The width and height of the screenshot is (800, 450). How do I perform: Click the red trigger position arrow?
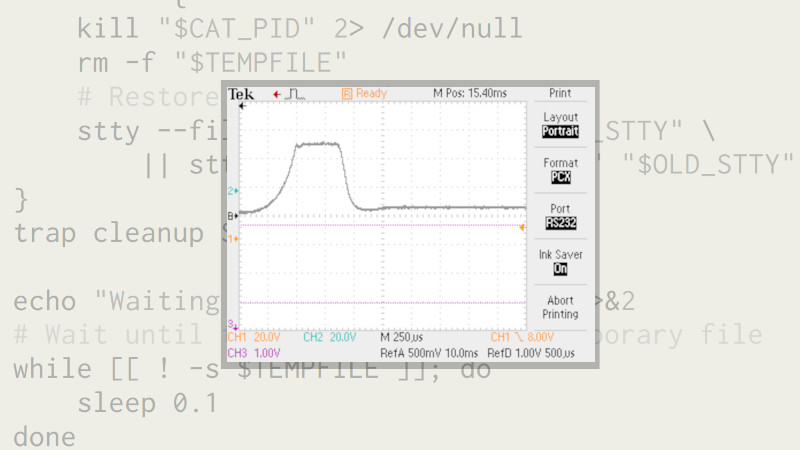pyautogui.click(x=277, y=94)
